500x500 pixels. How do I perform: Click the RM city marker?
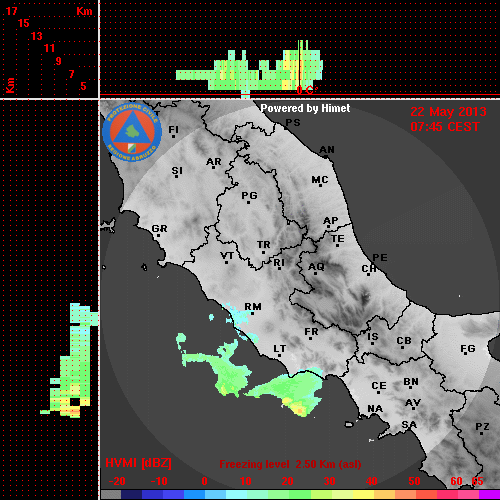[252, 313]
